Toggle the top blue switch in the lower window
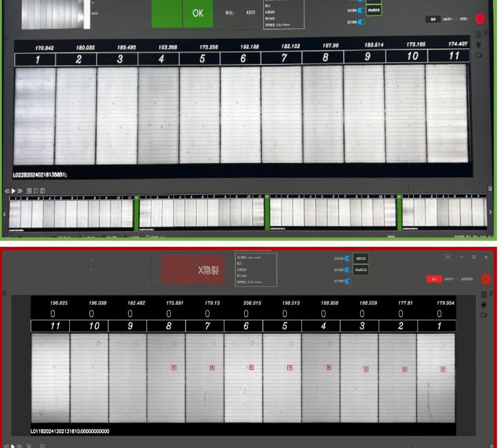 click(x=347, y=259)
